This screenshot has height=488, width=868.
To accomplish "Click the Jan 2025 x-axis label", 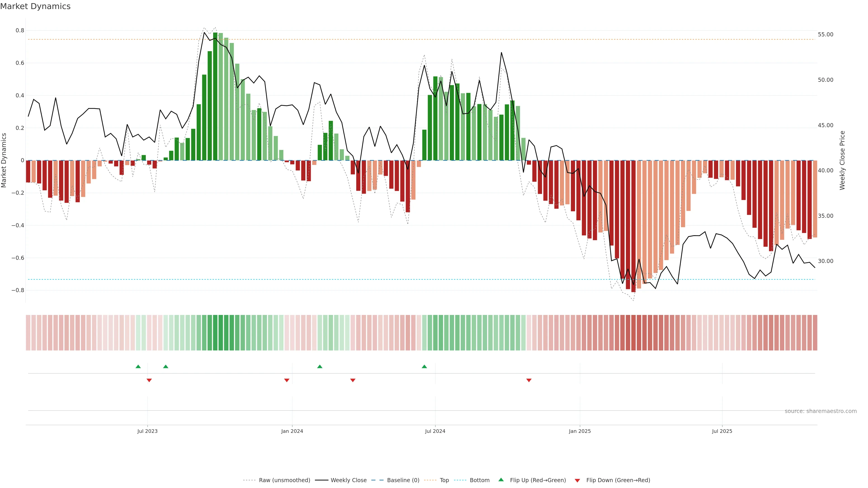I will (580, 431).
